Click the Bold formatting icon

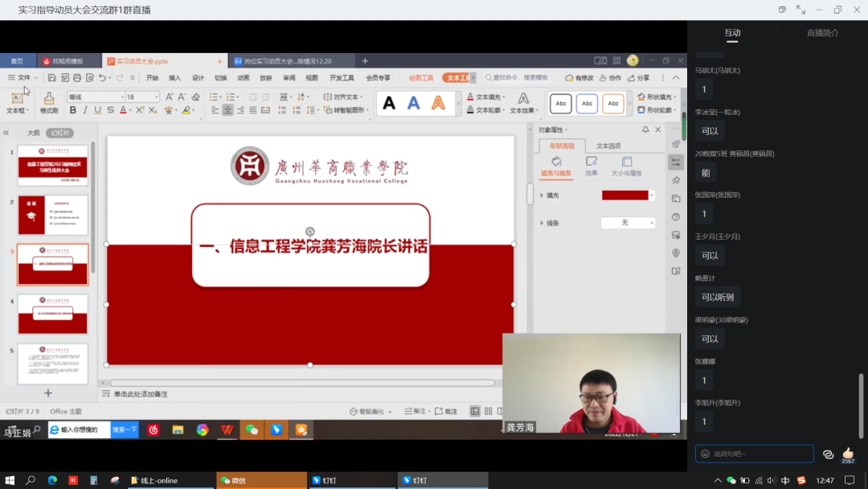[x=73, y=110]
